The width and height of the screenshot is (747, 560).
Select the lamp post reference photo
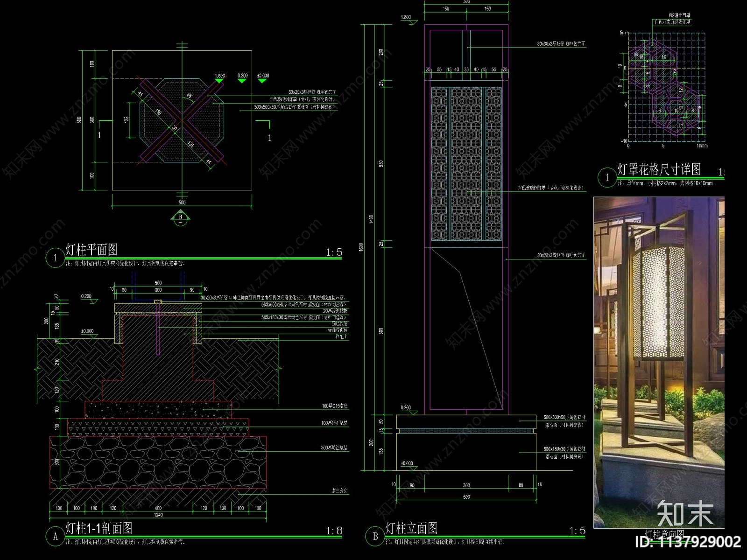click(x=659, y=363)
